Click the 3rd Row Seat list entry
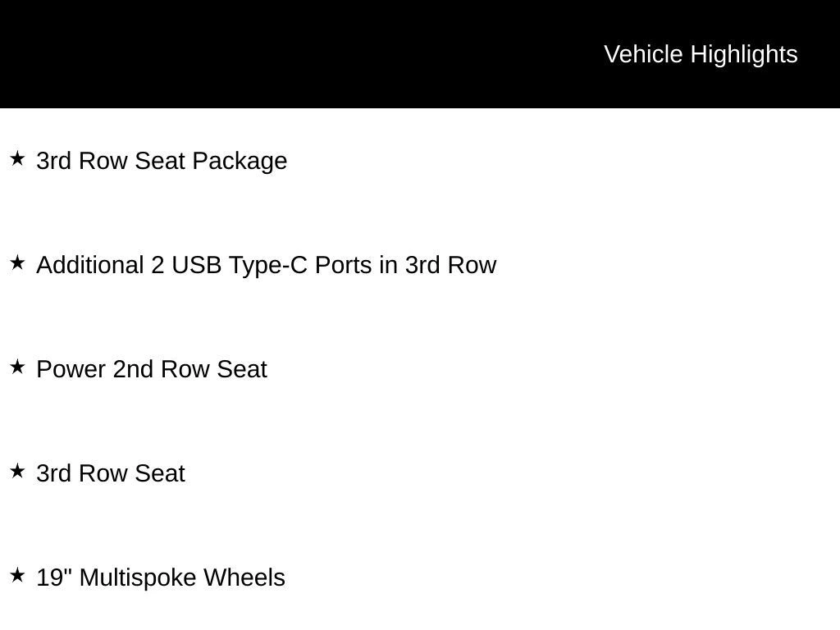This screenshot has width=840, height=630. [x=111, y=473]
